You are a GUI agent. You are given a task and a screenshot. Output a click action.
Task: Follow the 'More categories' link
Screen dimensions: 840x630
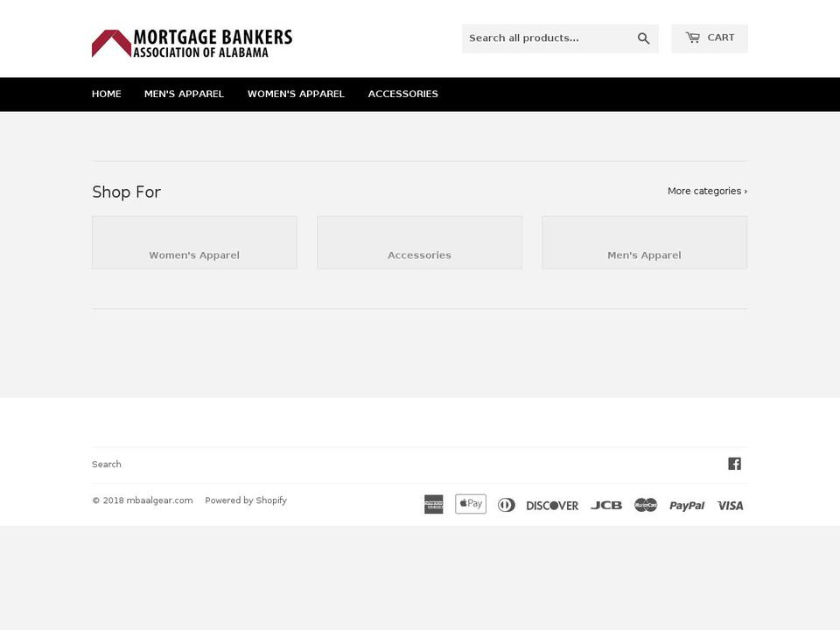click(707, 191)
